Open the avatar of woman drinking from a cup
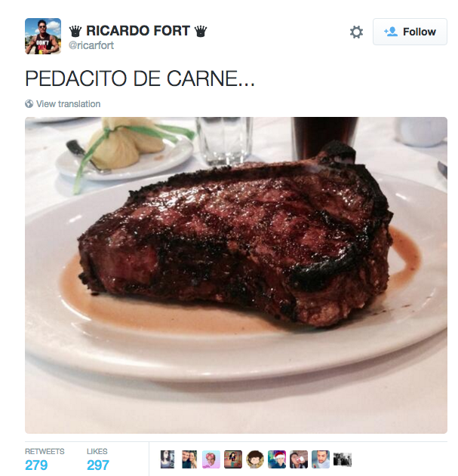This screenshot has height=476, width=458. click(x=299, y=459)
